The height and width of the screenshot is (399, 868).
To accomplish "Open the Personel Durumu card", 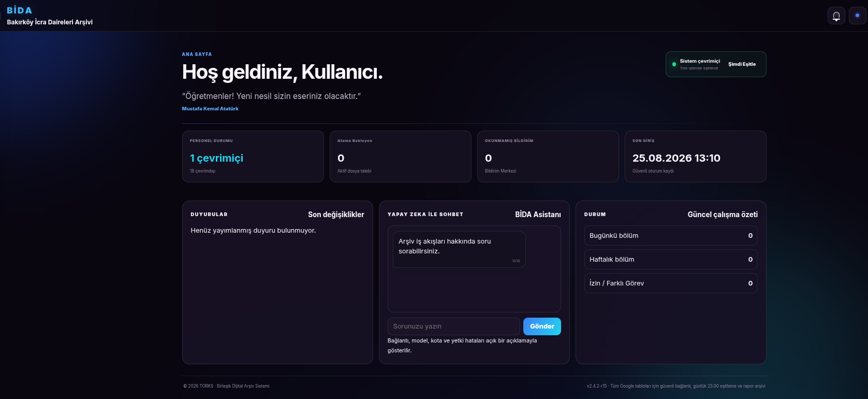I will [253, 156].
